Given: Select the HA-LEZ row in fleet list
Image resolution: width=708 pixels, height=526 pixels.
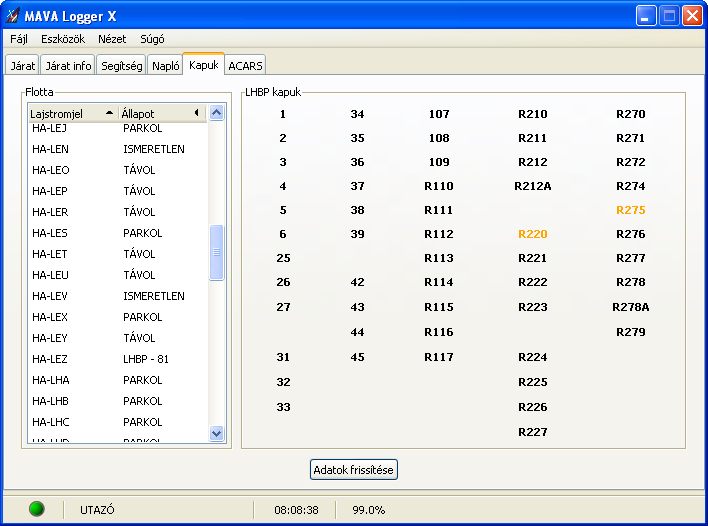Looking at the screenshot, I should [x=118, y=359].
